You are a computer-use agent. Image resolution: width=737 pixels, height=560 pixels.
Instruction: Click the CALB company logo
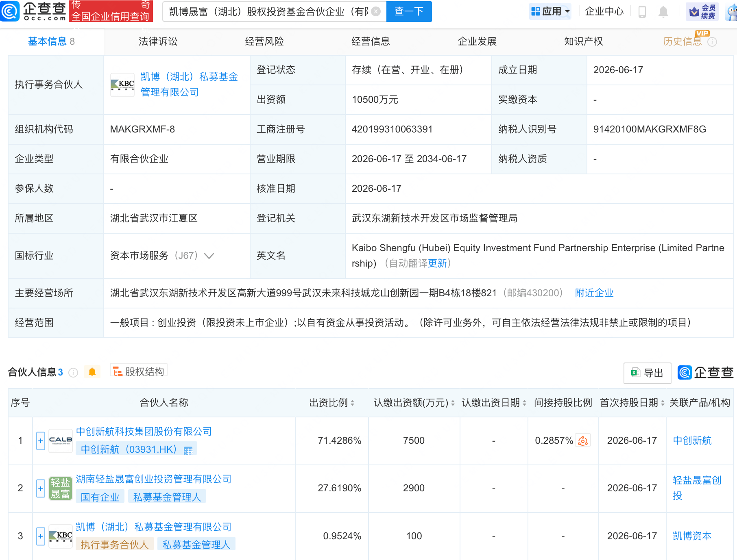pyautogui.click(x=61, y=441)
